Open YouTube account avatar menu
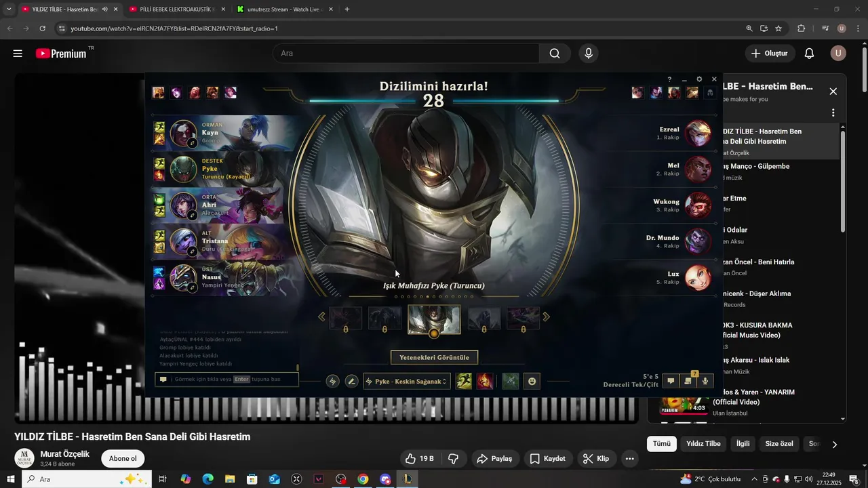The height and width of the screenshot is (488, 868). 838,54
